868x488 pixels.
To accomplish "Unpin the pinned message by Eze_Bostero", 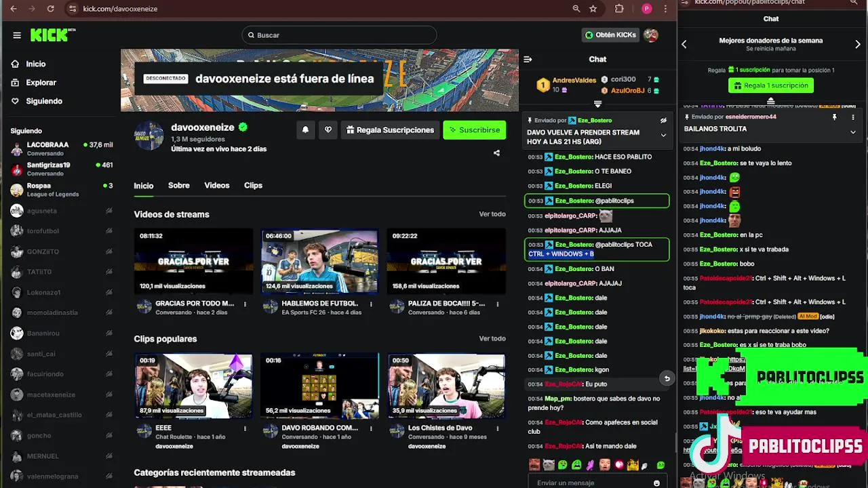I will pyautogui.click(x=663, y=120).
